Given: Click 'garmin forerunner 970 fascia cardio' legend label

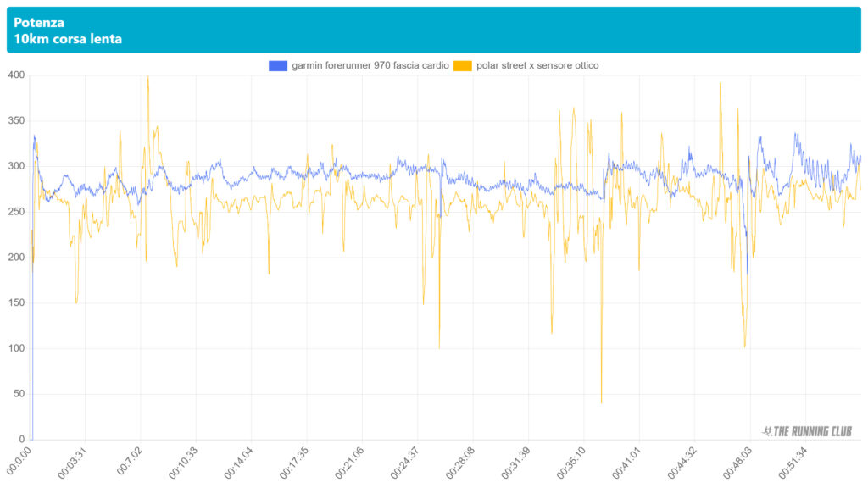Looking at the screenshot, I should point(370,65).
